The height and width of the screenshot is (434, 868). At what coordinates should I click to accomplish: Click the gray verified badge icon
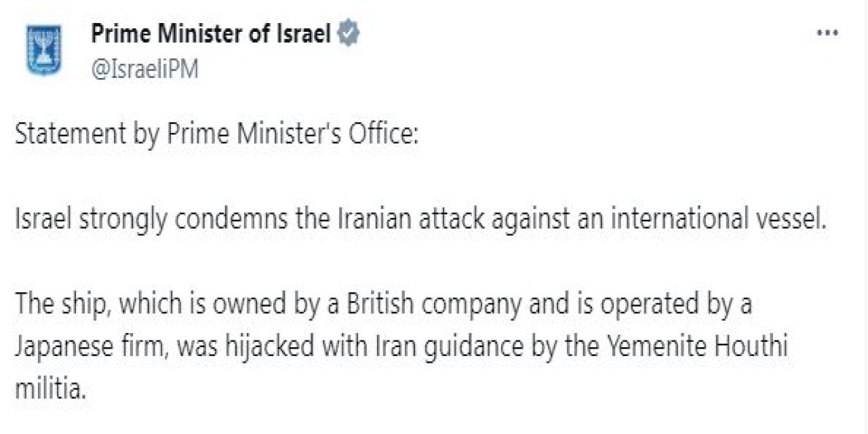[349, 34]
